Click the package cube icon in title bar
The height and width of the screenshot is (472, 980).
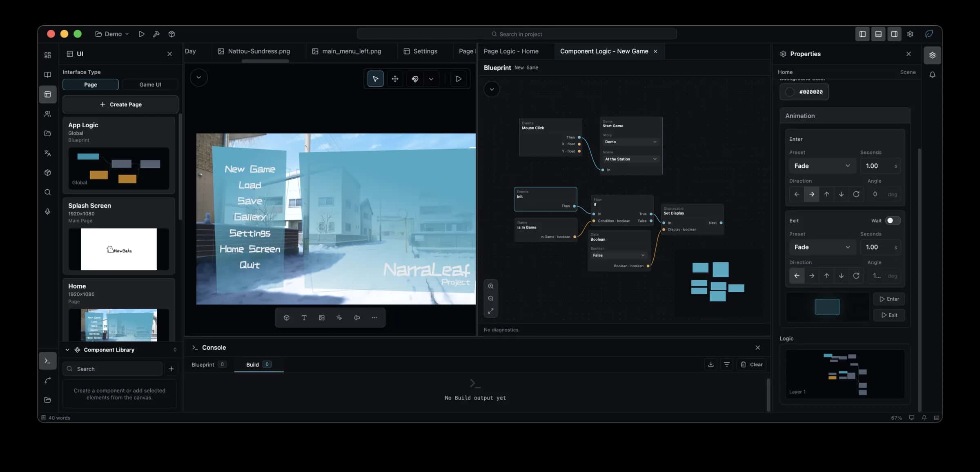[171, 34]
